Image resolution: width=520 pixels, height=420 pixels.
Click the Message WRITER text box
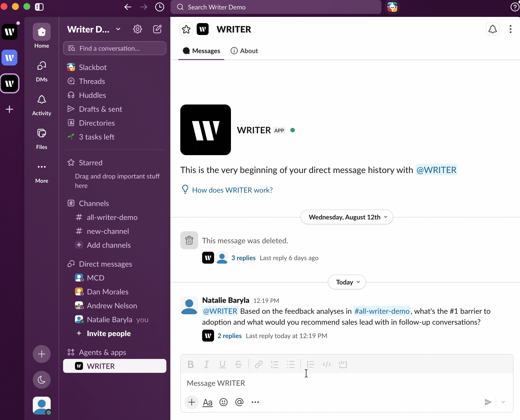tap(347, 383)
